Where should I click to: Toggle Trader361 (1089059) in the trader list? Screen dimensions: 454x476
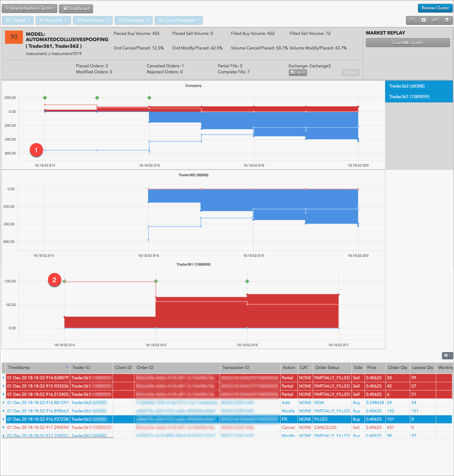[419, 97]
